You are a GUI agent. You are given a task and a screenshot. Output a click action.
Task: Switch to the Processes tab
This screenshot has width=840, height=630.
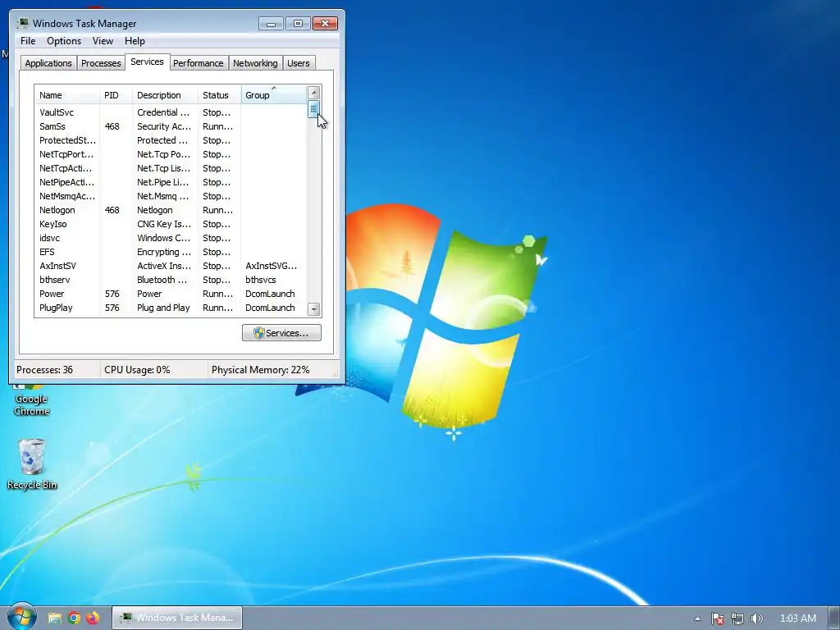101,62
